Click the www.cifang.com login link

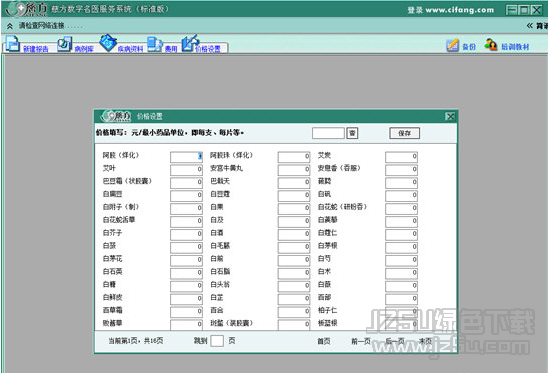click(x=460, y=10)
